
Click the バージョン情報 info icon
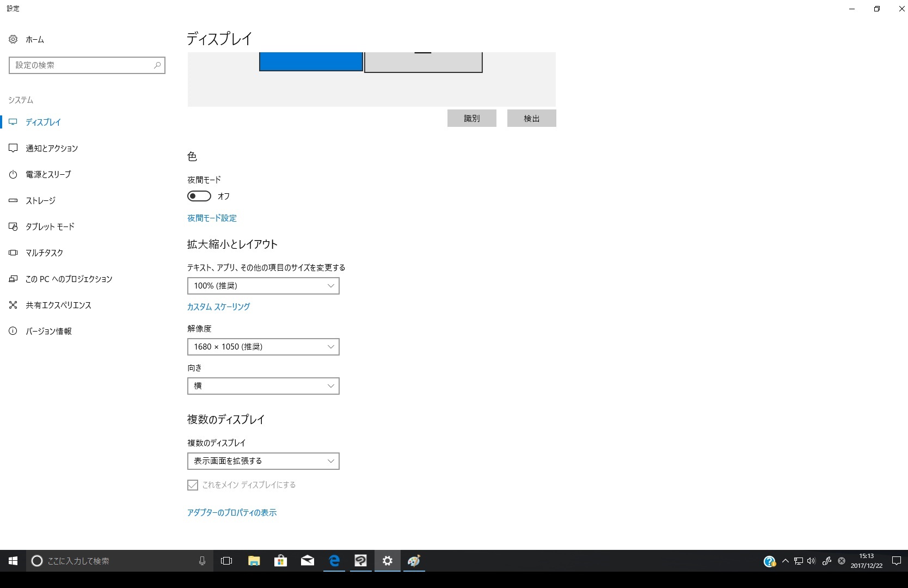(x=13, y=331)
